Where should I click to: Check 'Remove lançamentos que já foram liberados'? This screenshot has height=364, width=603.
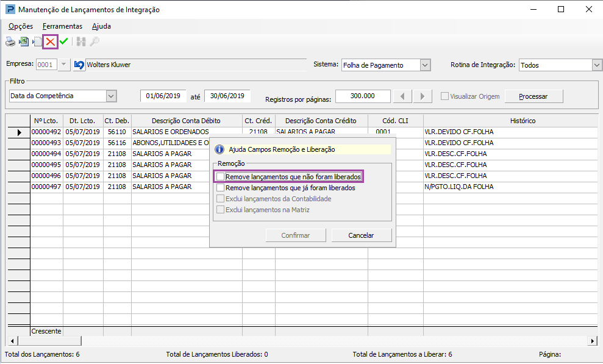pos(221,188)
